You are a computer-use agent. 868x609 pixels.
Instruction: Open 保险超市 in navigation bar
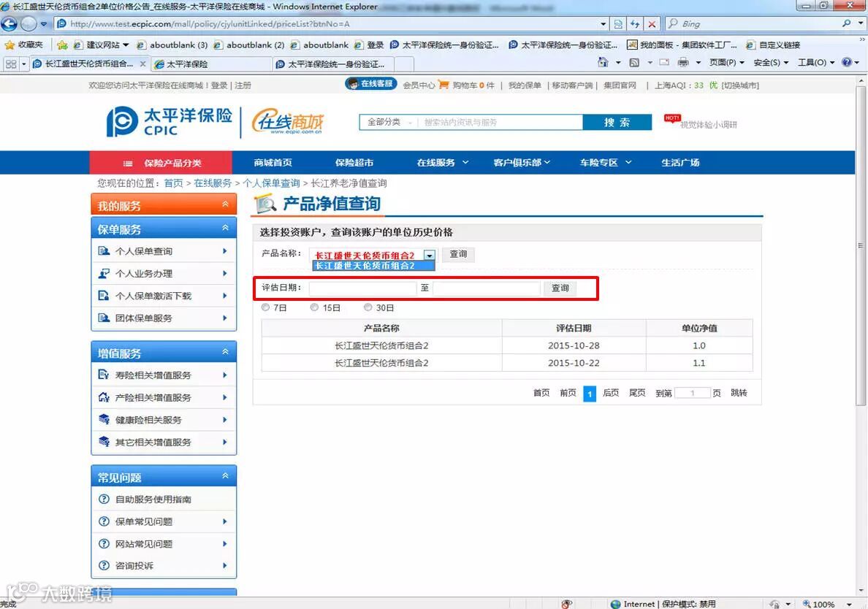coord(354,163)
